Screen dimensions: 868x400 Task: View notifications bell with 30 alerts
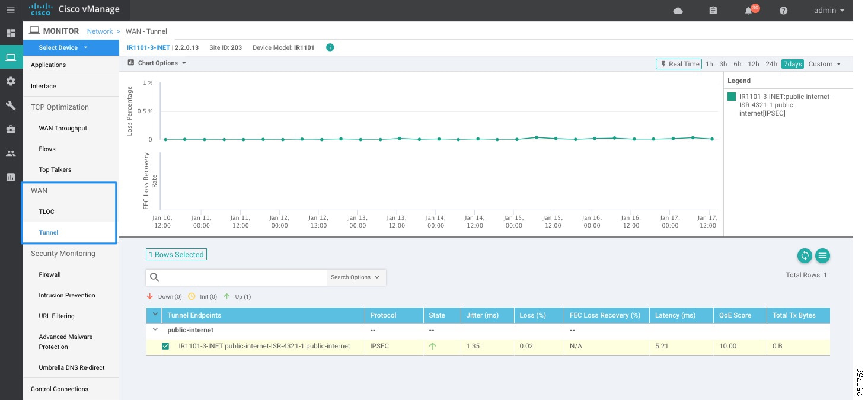pyautogui.click(x=748, y=11)
